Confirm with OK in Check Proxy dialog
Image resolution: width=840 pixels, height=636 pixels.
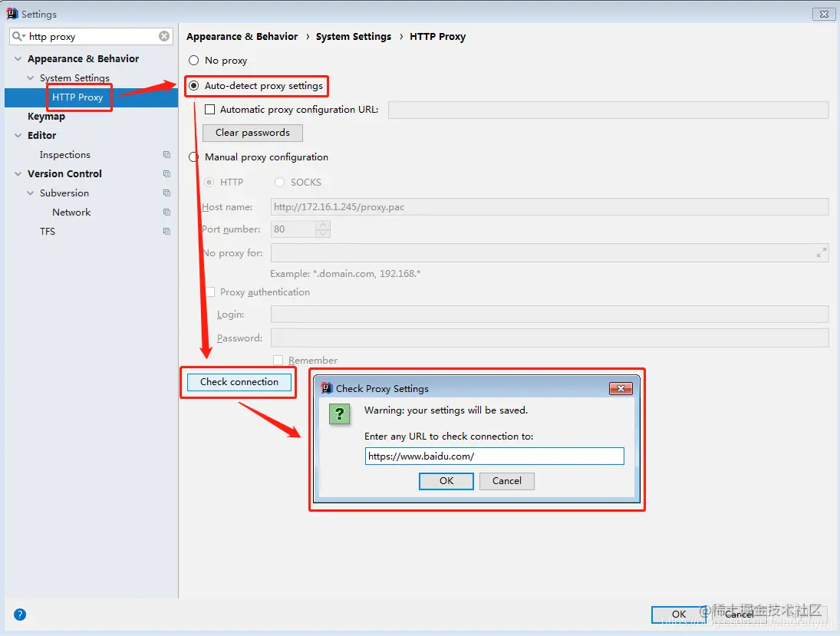(446, 481)
